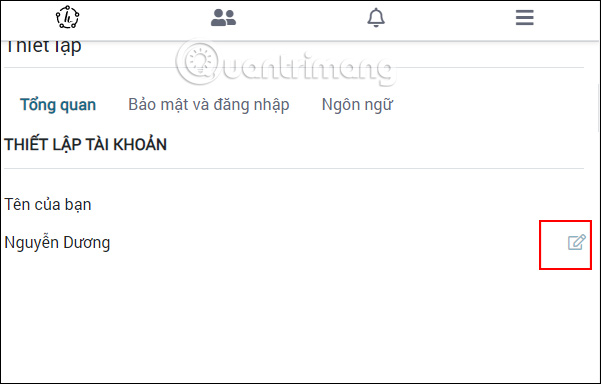Select the name text Nguyễn Dương
Image resolution: width=601 pixels, height=384 pixels.
57,243
